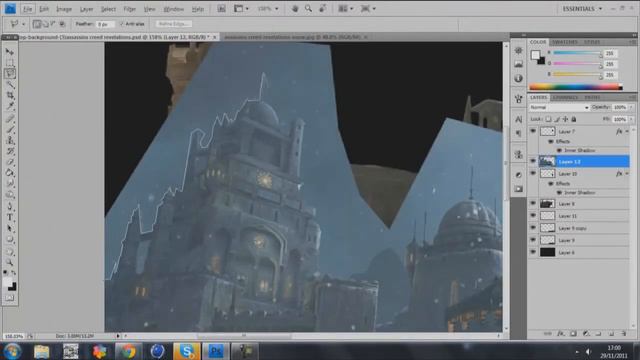Hide Layer 10 using its eye icon
The image size is (640, 360).
click(x=533, y=173)
